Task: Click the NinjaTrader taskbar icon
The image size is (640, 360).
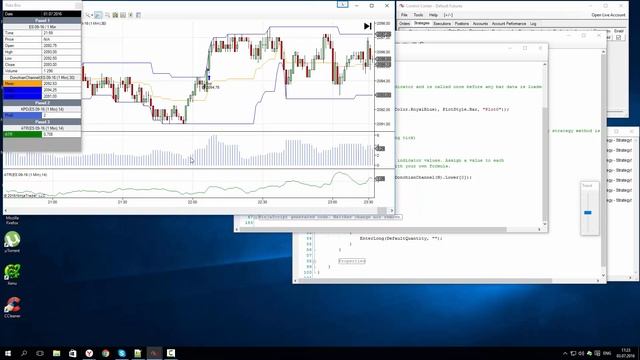Action: click(154, 353)
